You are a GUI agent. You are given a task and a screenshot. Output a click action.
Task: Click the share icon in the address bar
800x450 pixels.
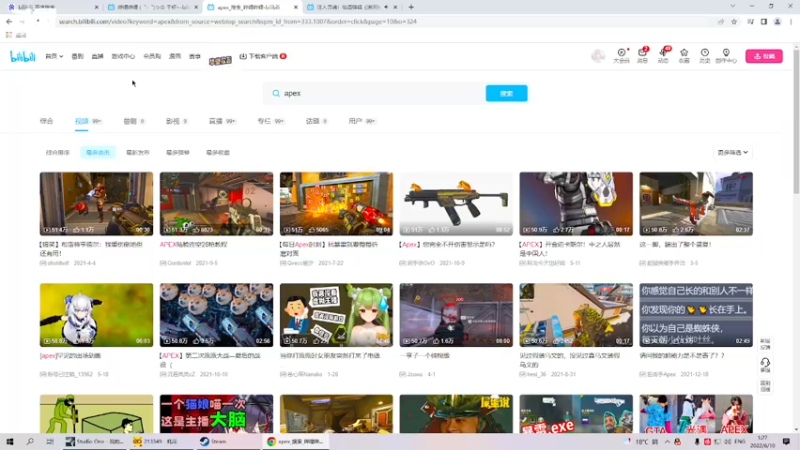click(721, 21)
